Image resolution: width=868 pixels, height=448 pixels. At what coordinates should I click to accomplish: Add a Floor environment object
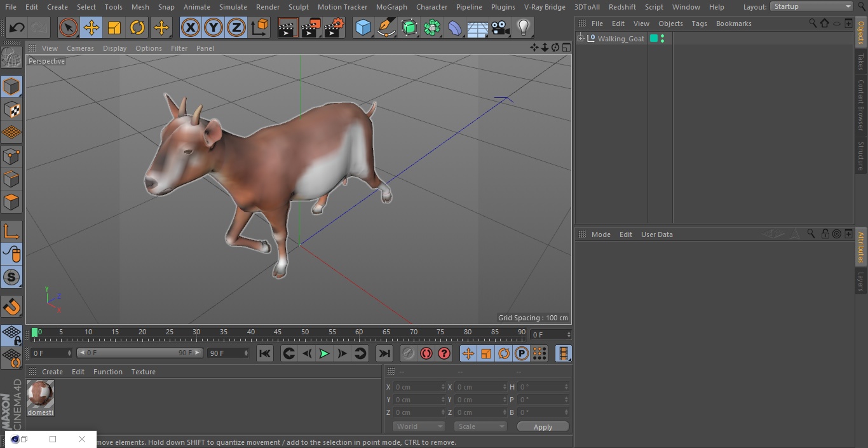click(478, 27)
